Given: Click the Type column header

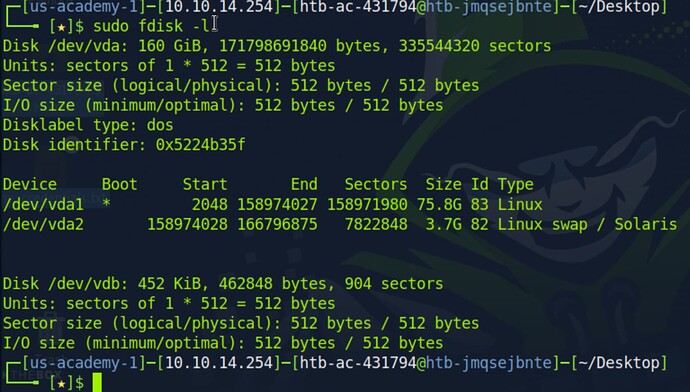Looking at the screenshot, I should pyautogui.click(x=515, y=185).
